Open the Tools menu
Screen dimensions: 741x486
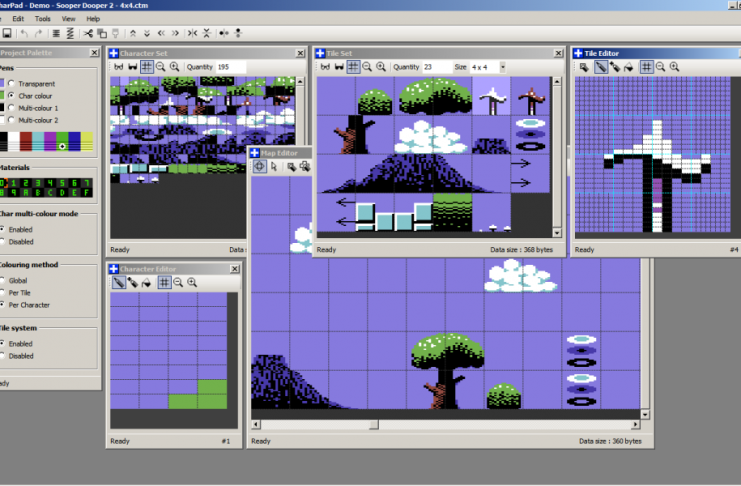[x=43, y=19]
